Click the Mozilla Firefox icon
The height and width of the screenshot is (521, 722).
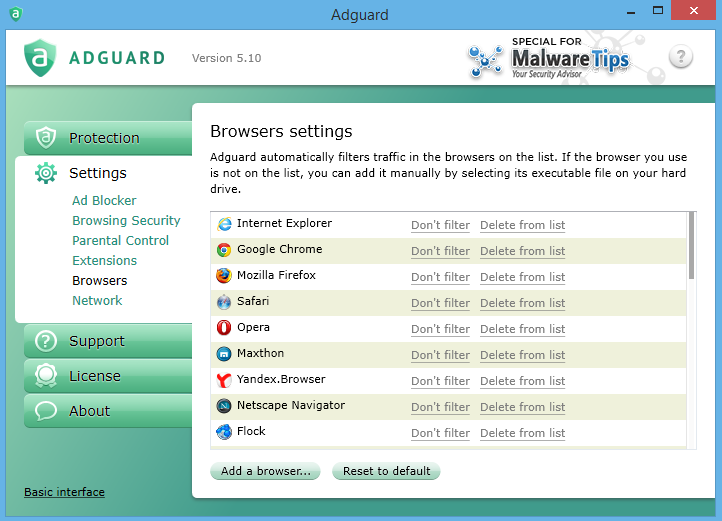click(x=224, y=275)
